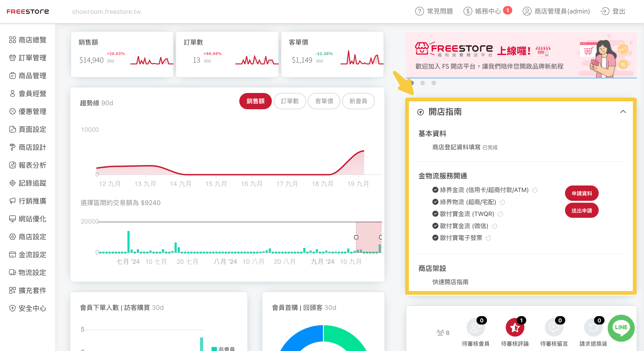Select the 銷售額 trend tab

pyautogui.click(x=255, y=101)
